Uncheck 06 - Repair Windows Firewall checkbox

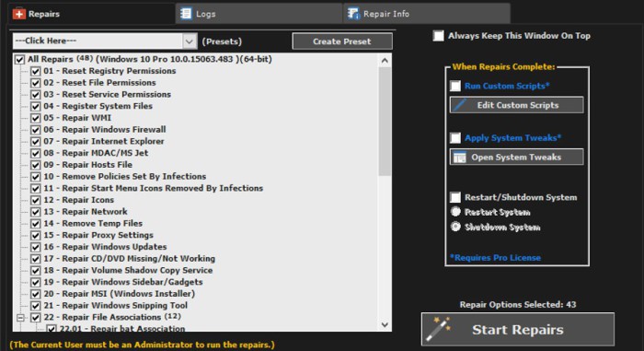(x=36, y=130)
